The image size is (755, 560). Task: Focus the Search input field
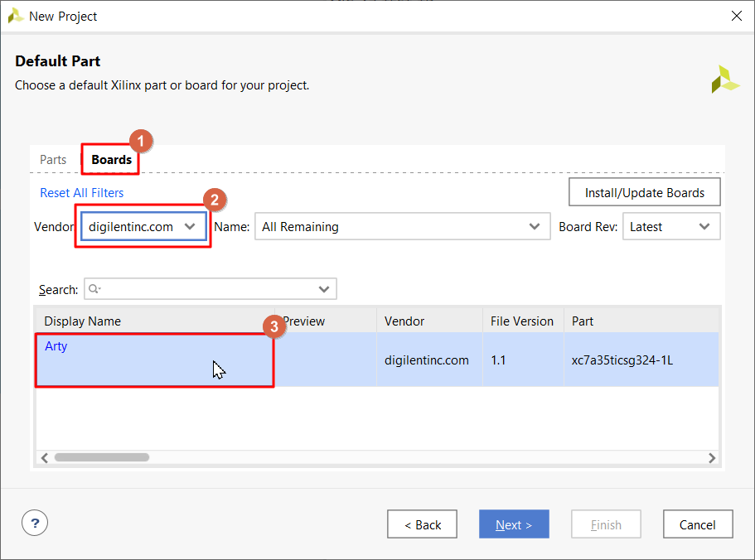[x=210, y=288]
